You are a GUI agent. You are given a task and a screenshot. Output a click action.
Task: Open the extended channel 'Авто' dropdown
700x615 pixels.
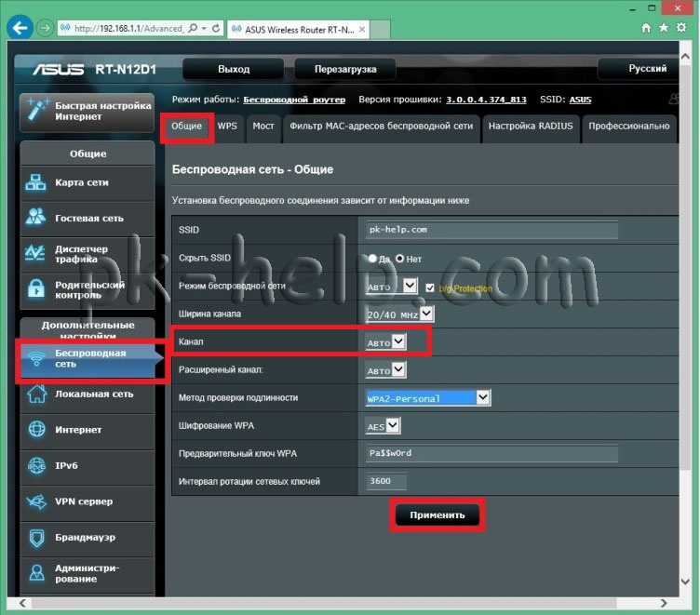[385, 370]
